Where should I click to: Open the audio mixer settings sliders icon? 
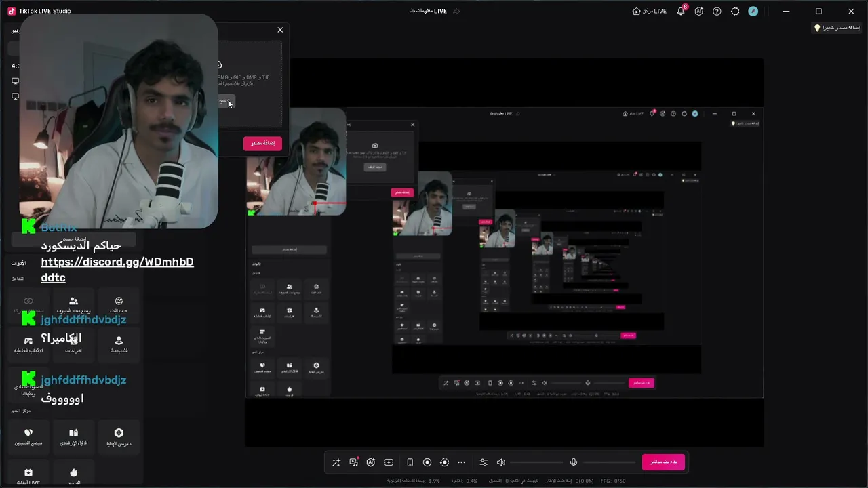[484, 462]
